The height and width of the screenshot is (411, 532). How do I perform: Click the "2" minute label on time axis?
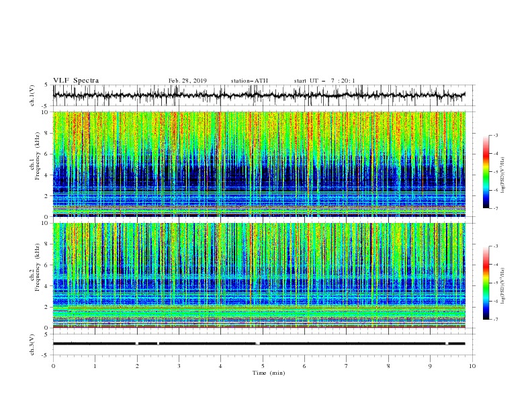point(137,366)
